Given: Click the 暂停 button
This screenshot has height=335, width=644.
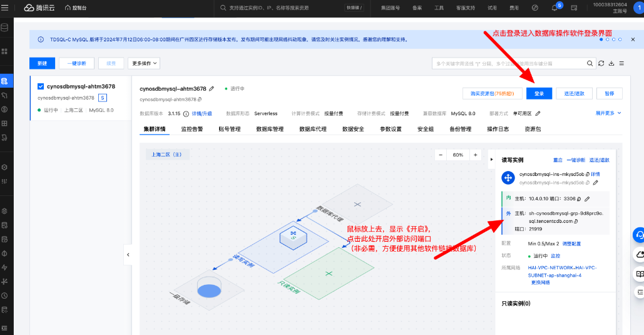Looking at the screenshot, I should point(610,94).
